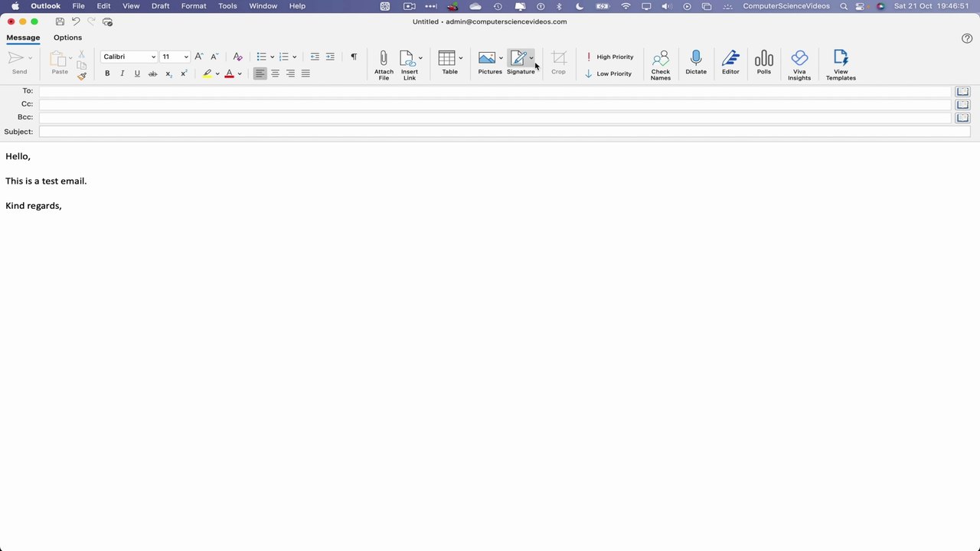Open address book beside the To field
The image size is (980, 551).
click(962, 91)
